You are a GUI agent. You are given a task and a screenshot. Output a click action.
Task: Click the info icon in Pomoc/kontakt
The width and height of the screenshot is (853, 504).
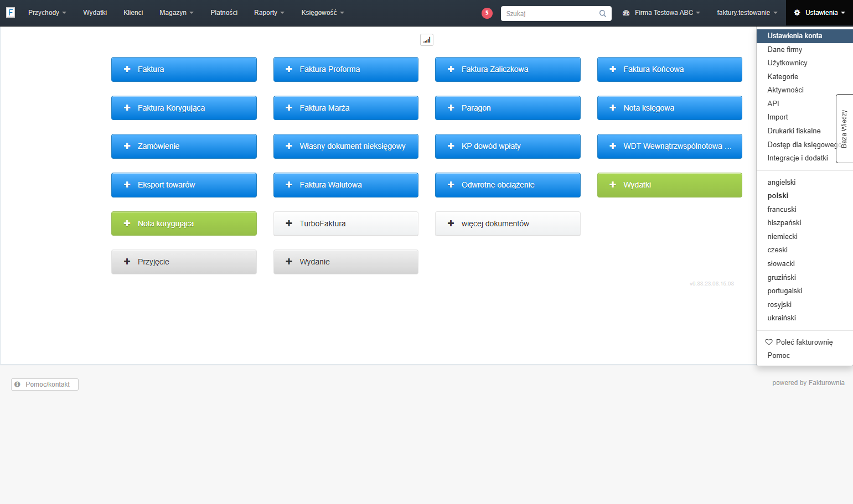point(18,385)
